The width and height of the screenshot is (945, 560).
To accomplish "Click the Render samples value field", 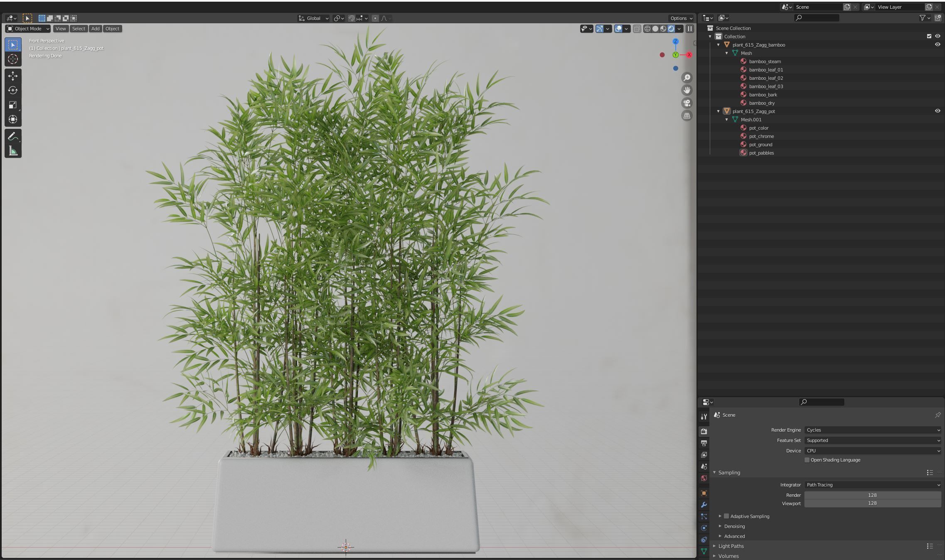I will click(x=872, y=495).
